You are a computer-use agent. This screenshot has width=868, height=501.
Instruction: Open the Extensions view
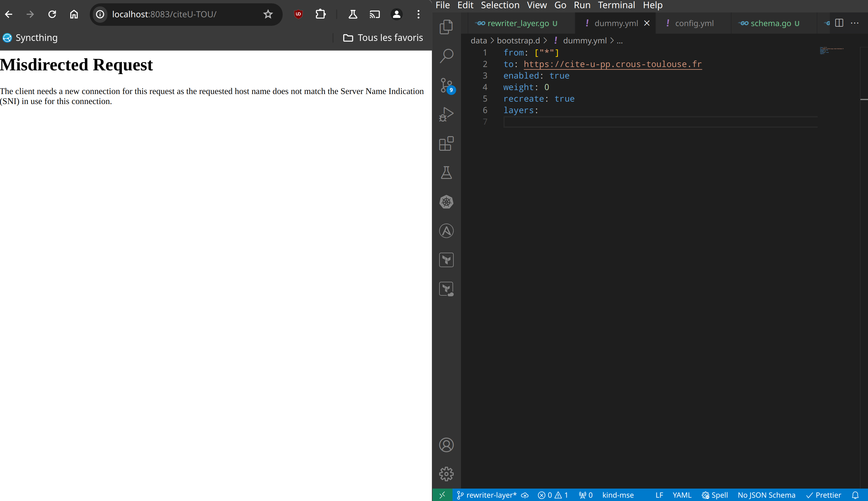(x=446, y=143)
